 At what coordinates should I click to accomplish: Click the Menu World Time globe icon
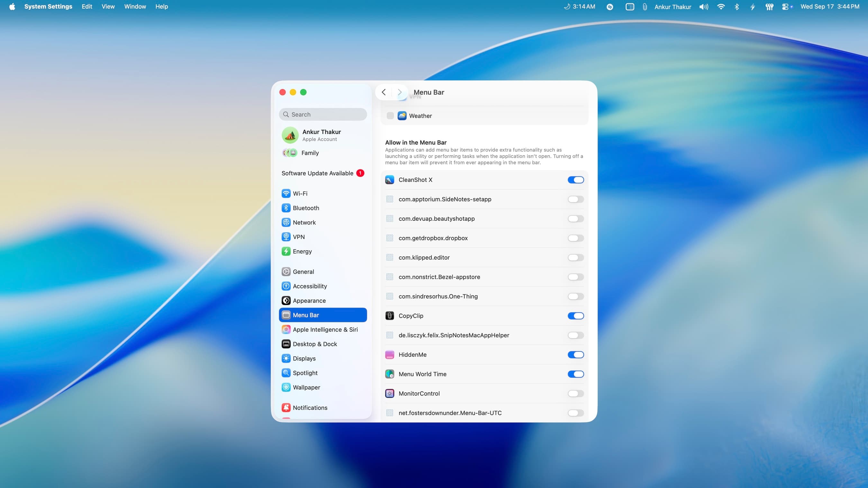390,374
